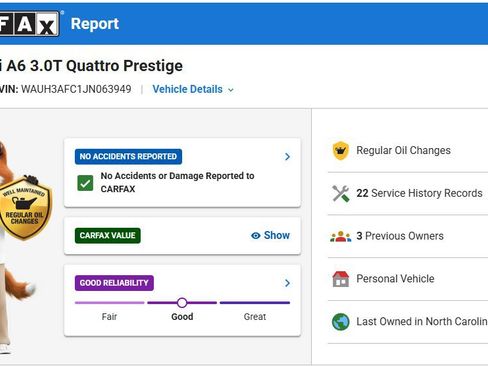Click the Personal Vehicle house icon

[x=341, y=279]
